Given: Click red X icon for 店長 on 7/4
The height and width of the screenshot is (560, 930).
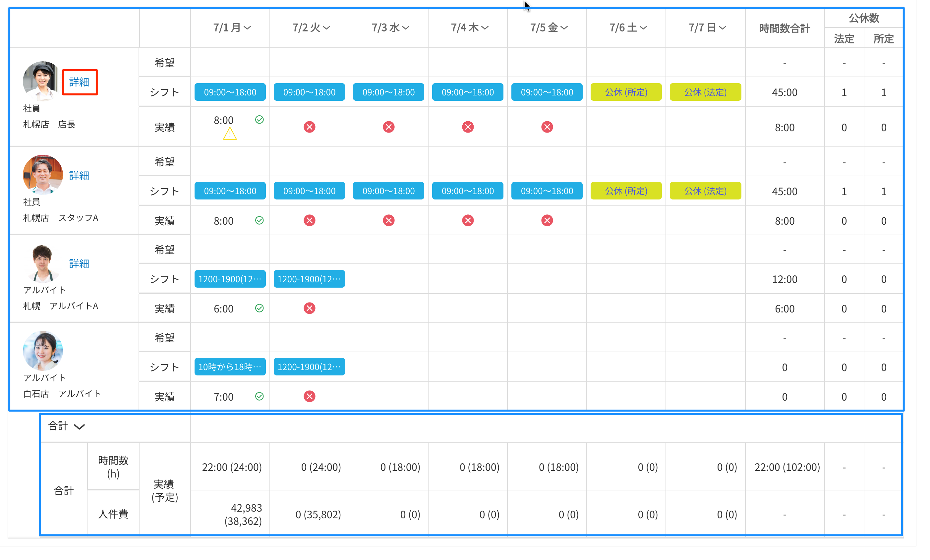Looking at the screenshot, I should pyautogui.click(x=468, y=127).
